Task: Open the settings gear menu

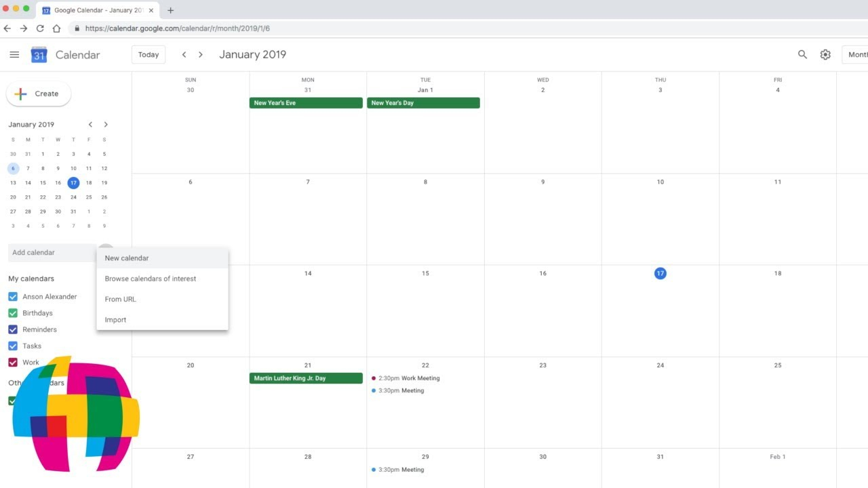Action: pos(825,55)
